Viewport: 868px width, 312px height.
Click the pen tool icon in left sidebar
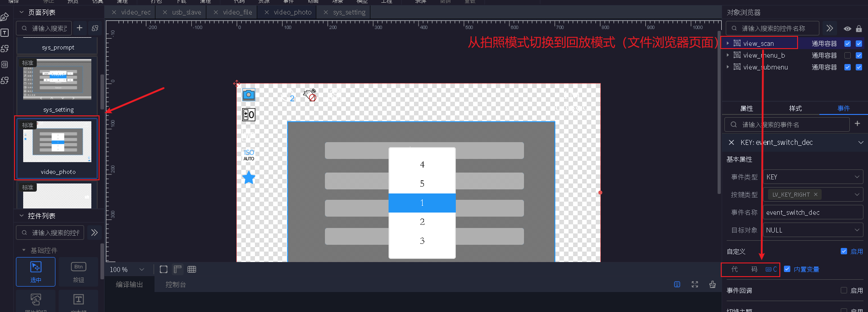tap(5, 17)
